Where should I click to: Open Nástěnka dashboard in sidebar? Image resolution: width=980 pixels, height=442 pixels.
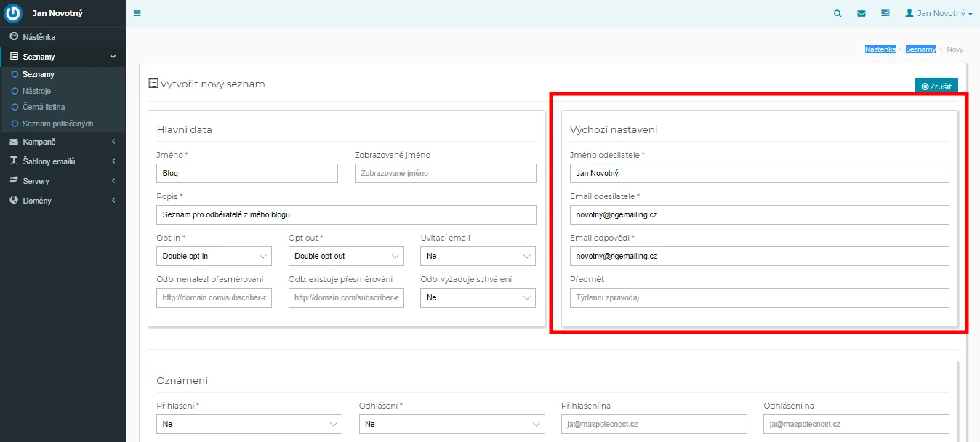tap(39, 36)
